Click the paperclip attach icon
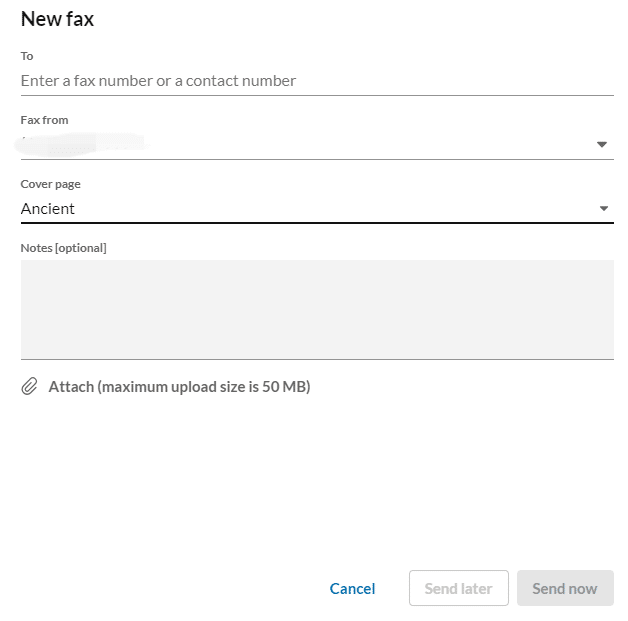 pos(29,386)
